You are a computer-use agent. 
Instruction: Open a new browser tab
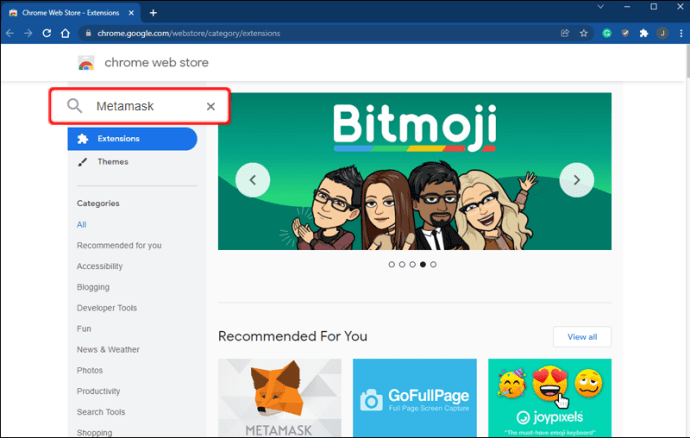(153, 13)
